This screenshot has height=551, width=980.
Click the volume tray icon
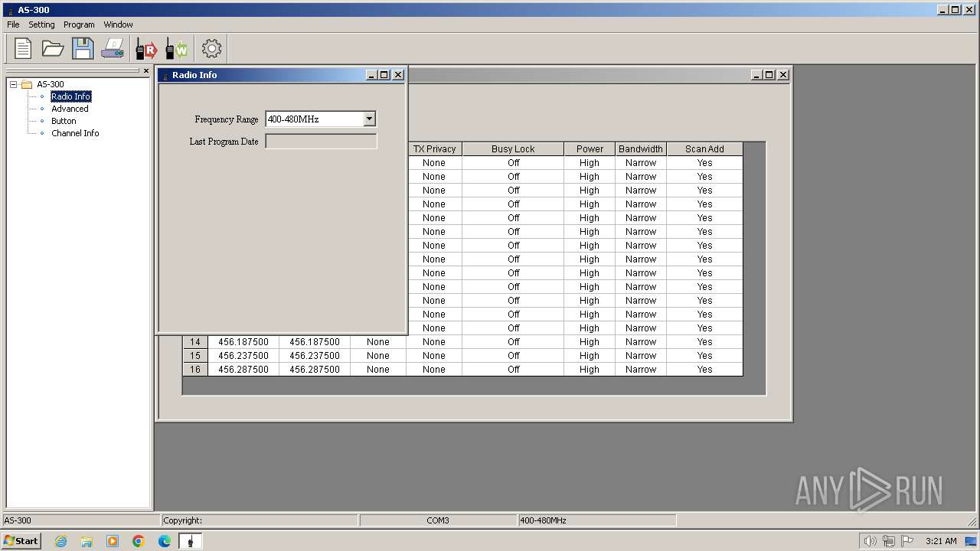(870, 541)
